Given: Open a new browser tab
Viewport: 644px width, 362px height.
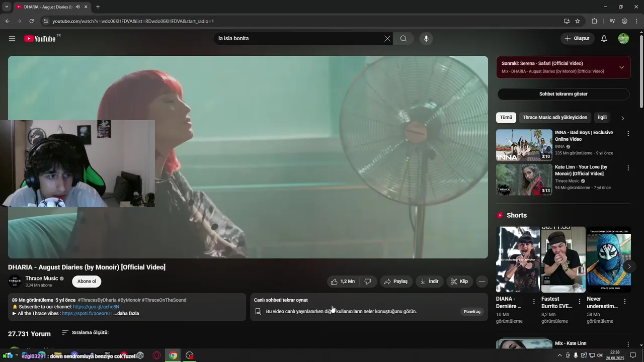Looking at the screenshot, I should (x=98, y=7).
